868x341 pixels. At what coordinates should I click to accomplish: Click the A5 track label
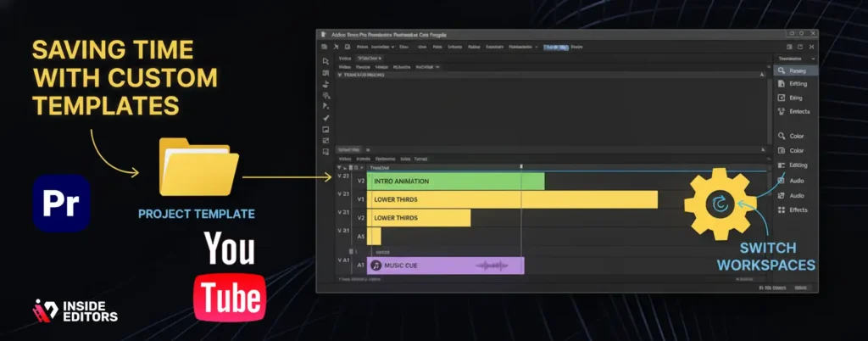(361, 237)
